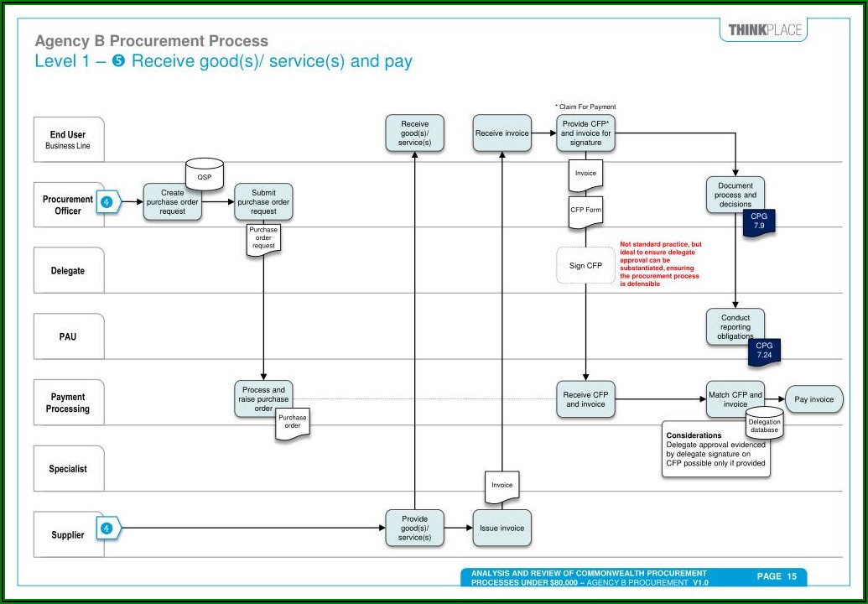Select the CPG 7.24 document tag
This screenshot has width=868, height=604.
pos(764,351)
